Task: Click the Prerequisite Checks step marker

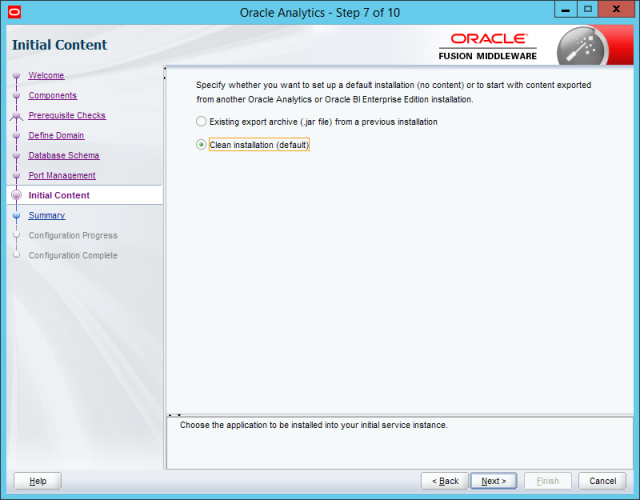Action: pyautogui.click(x=16, y=116)
